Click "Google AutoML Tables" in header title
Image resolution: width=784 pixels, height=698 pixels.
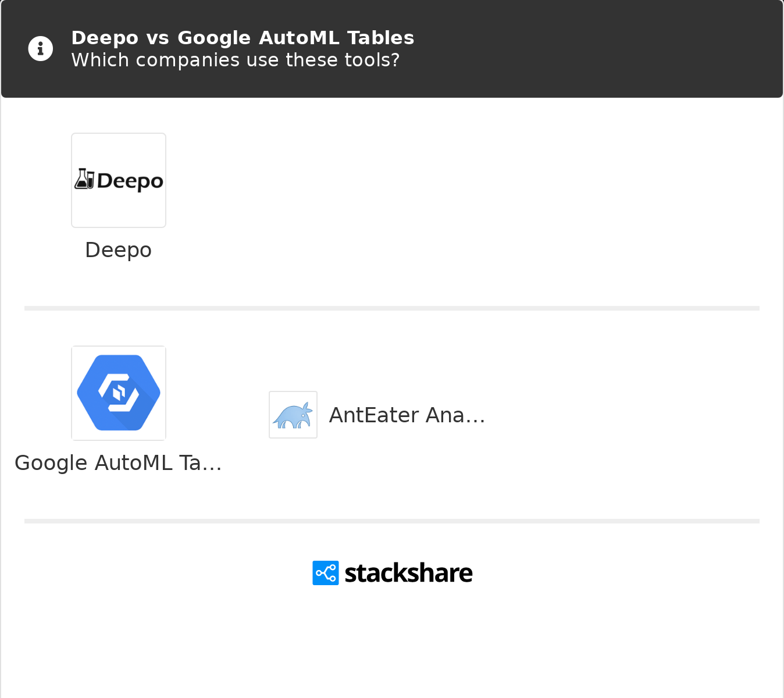pyautogui.click(x=295, y=38)
